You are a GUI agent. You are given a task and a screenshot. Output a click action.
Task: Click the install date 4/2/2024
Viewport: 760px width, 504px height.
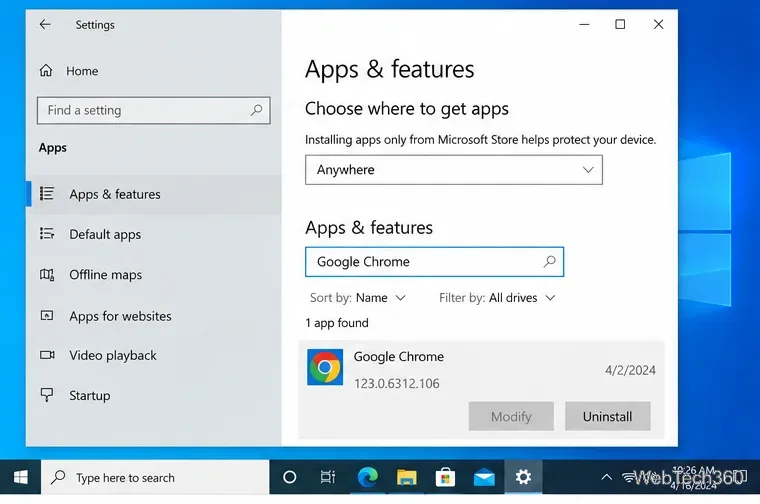(x=630, y=370)
